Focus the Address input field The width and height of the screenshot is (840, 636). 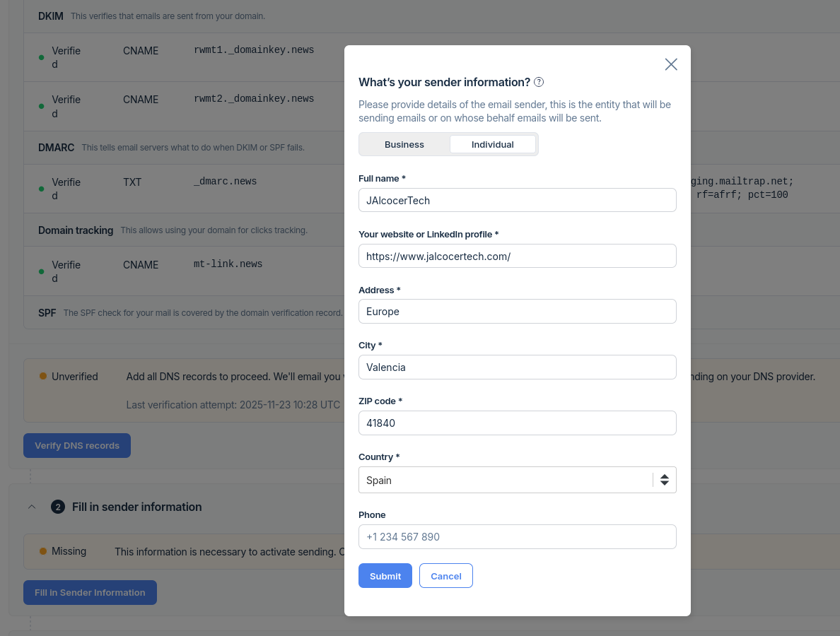pyautogui.click(x=517, y=312)
